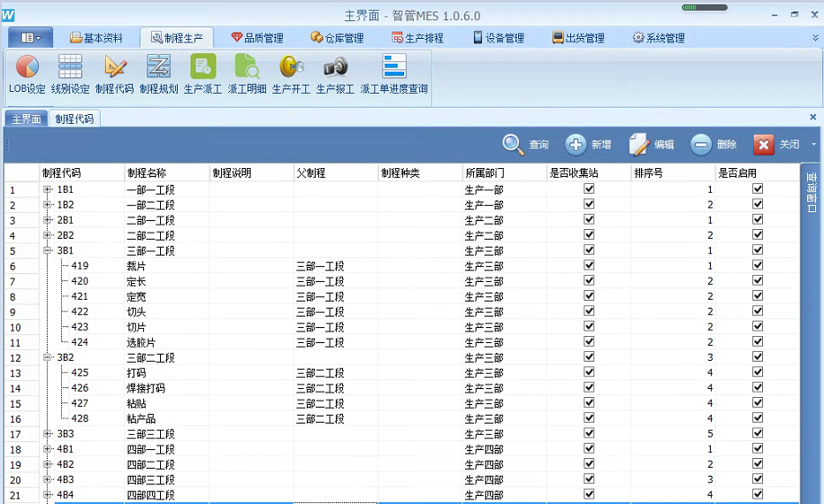
Task: Open the 制程规划 tool
Action: coord(159,74)
